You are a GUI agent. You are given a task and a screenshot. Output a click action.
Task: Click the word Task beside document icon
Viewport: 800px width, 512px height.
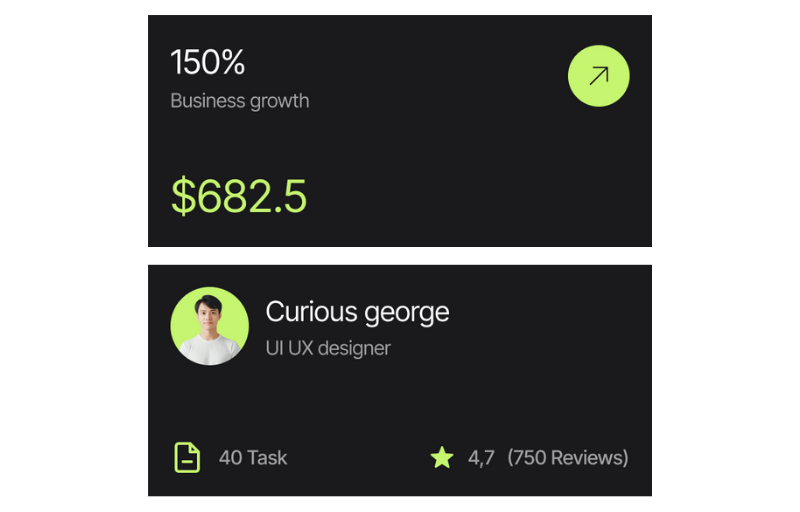click(267, 458)
